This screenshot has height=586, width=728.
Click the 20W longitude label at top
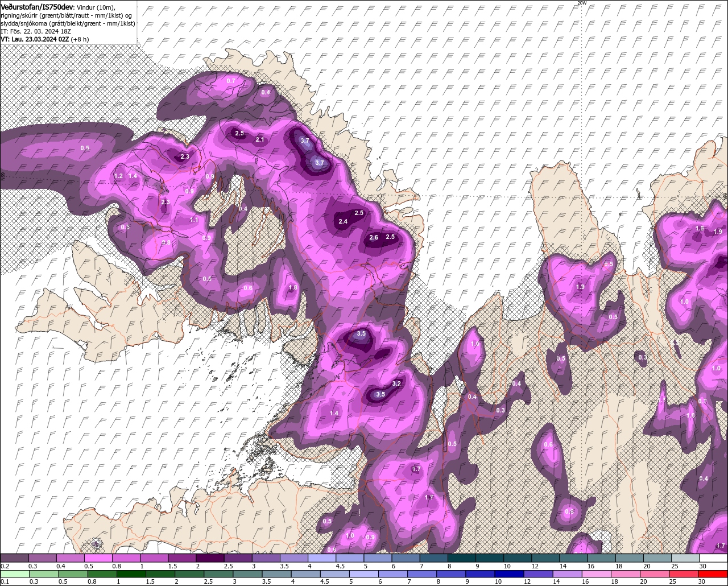[x=581, y=3]
